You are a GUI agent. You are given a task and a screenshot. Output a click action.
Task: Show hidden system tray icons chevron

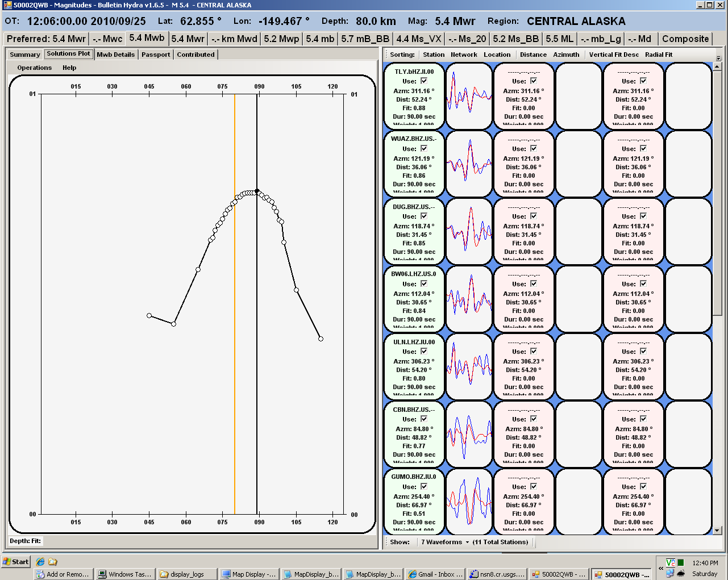[661, 568]
